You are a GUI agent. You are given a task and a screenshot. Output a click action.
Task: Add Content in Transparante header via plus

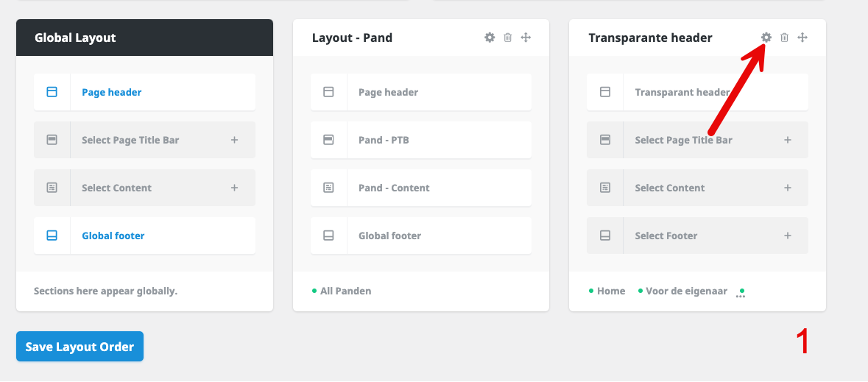[x=787, y=188]
